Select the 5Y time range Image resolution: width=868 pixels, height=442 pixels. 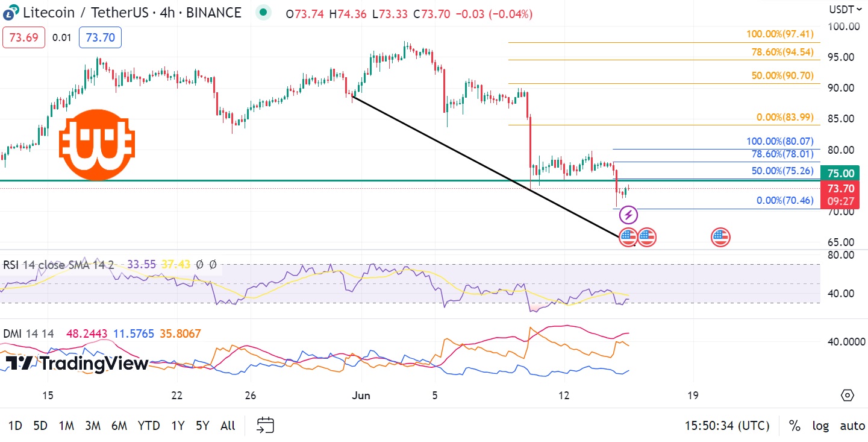coord(202,426)
